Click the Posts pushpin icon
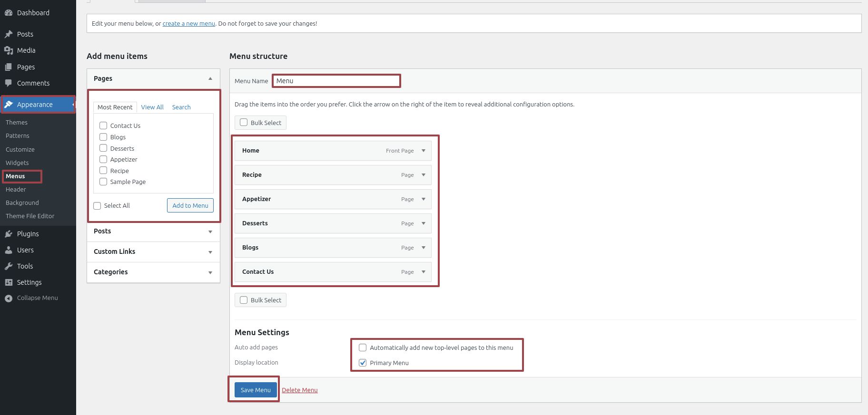This screenshot has height=415, width=868. pos(9,34)
